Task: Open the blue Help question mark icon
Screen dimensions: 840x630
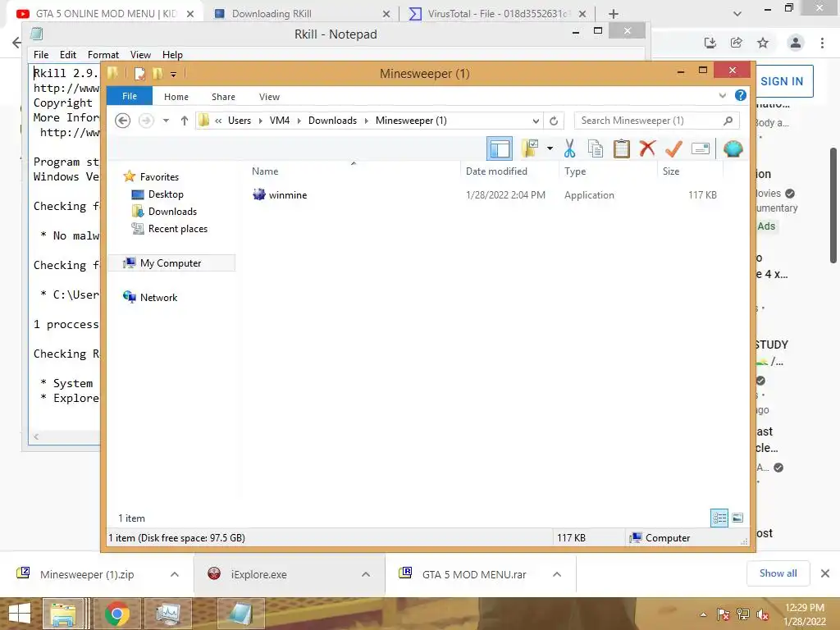Action: [741, 95]
